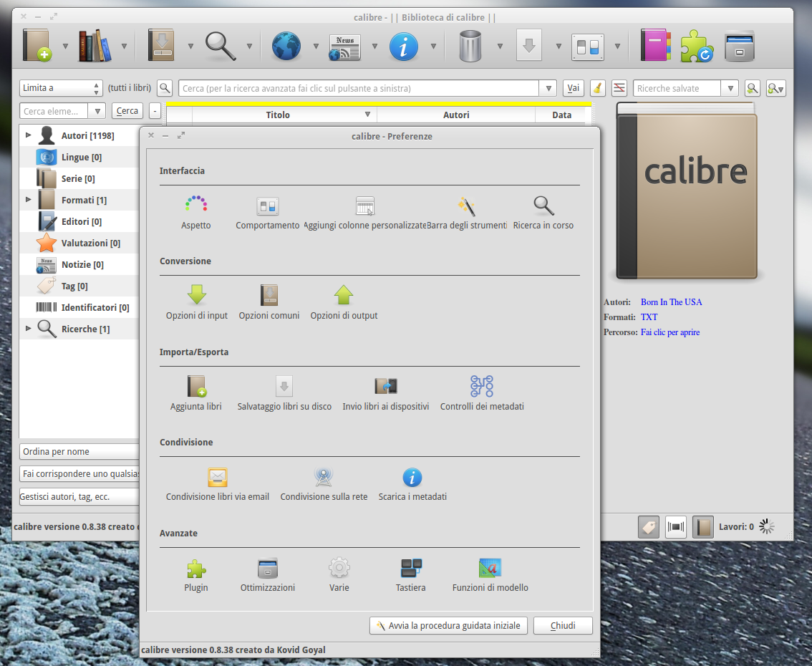
Task: Open Invio libri ai dispositivi
Action: (x=386, y=394)
